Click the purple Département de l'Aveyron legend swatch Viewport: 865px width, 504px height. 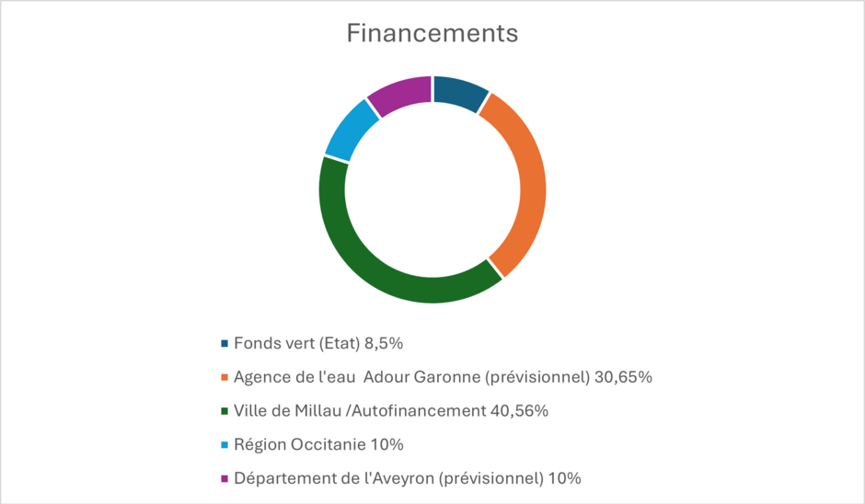[224, 479]
